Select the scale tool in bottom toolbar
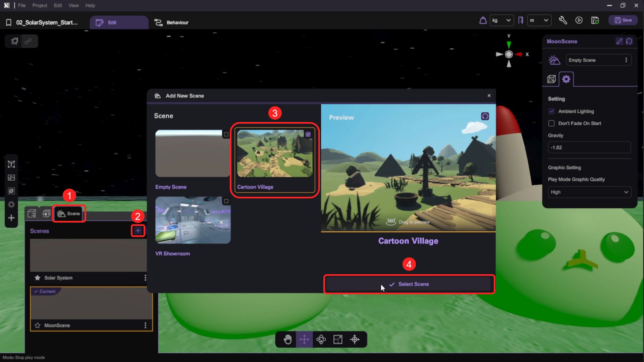644x362 pixels. pos(338,340)
